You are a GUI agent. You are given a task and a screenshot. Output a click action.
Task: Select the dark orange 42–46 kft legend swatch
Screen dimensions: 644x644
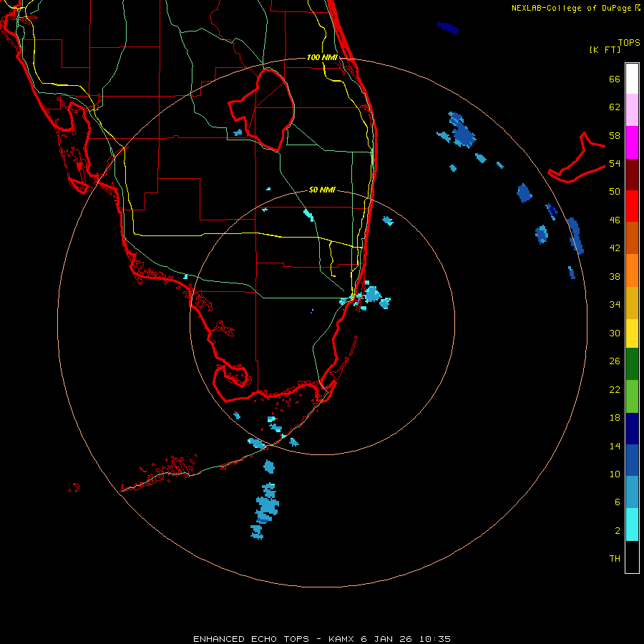632,238
